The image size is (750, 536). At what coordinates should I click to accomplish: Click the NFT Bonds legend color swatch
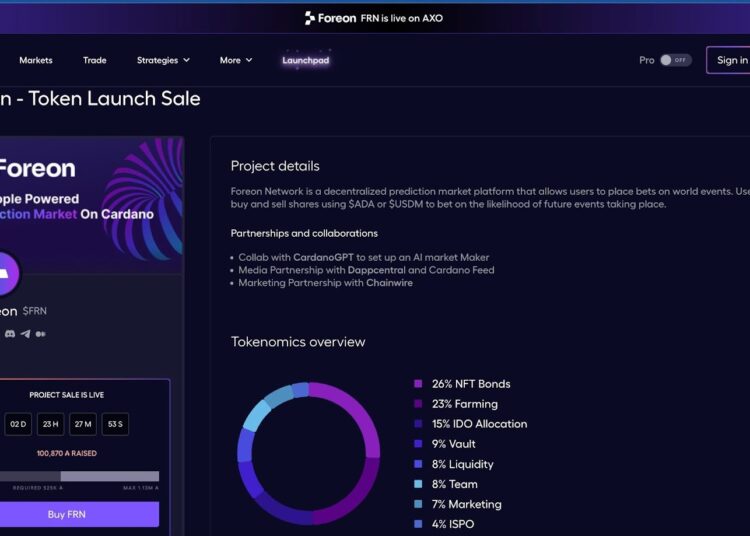(418, 383)
